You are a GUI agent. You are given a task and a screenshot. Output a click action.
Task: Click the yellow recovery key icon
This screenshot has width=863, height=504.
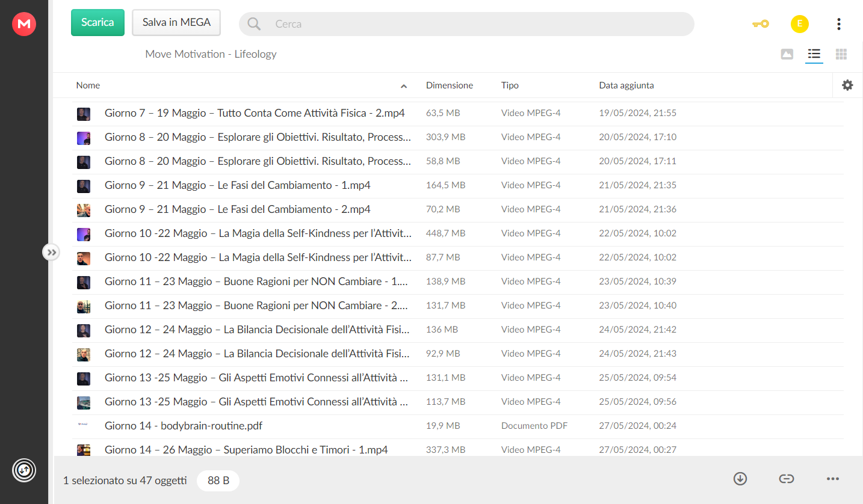pos(761,24)
